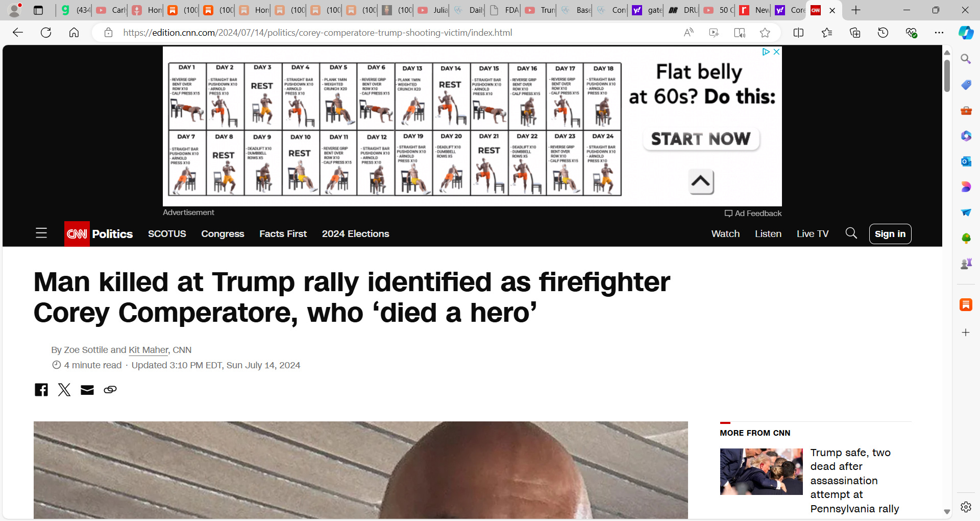Open split screen view

799,33
